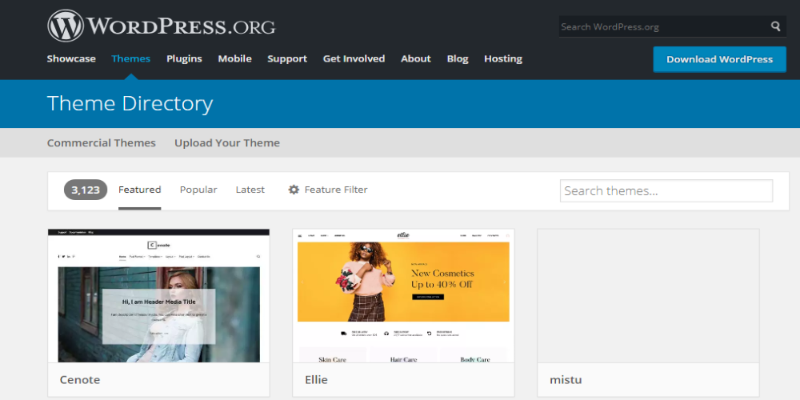Viewport: 800px width, 400px height.
Task: Click the search magnifier icon in header
Action: (776, 27)
